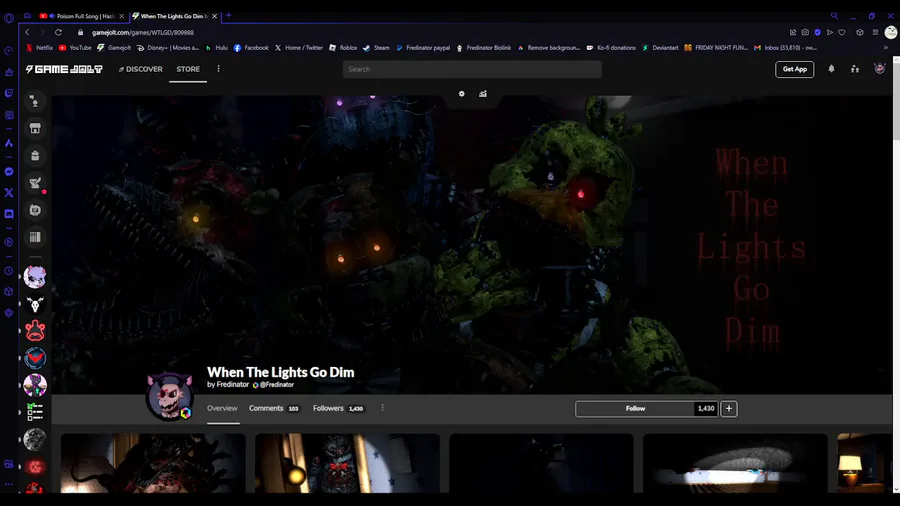The width and height of the screenshot is (900, 506).
Task: Add game to collection with plus button
Action: [x=729, y=408]
